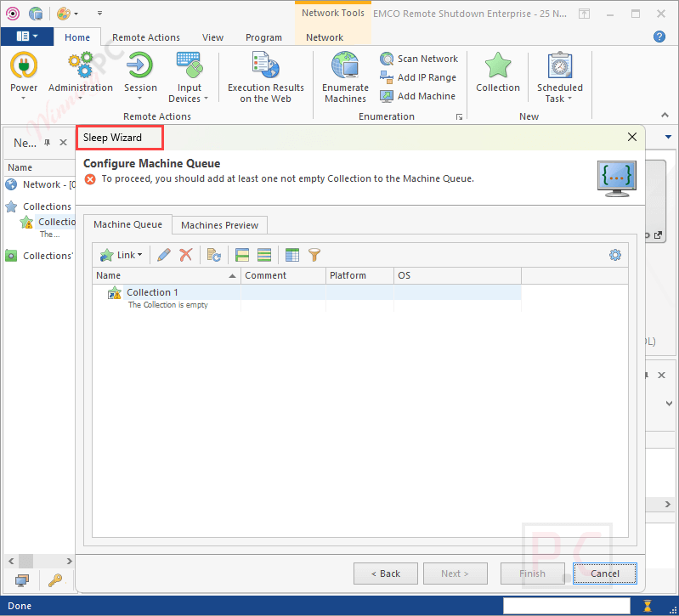The height and width of the screenshot is (616, 679).
Task: Collapse the ribbon with the up chevron
Action: tap(665, 116)
